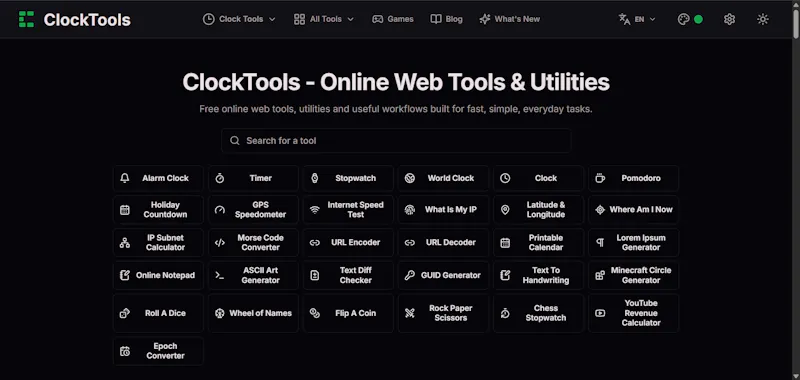Expand the Clock Tools dropdown menu
This screenshot has height=380, width=800.
239,19
